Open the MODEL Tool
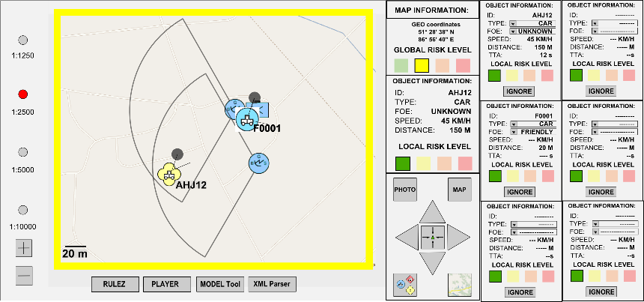The height and width of the screenshot is (302, 644). [221, 284]
